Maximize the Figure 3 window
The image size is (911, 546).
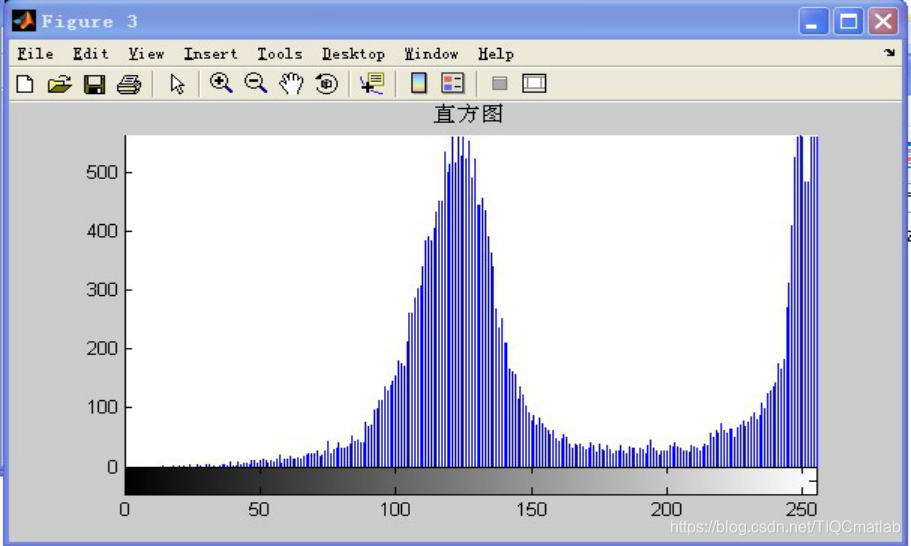click(848, 21)
